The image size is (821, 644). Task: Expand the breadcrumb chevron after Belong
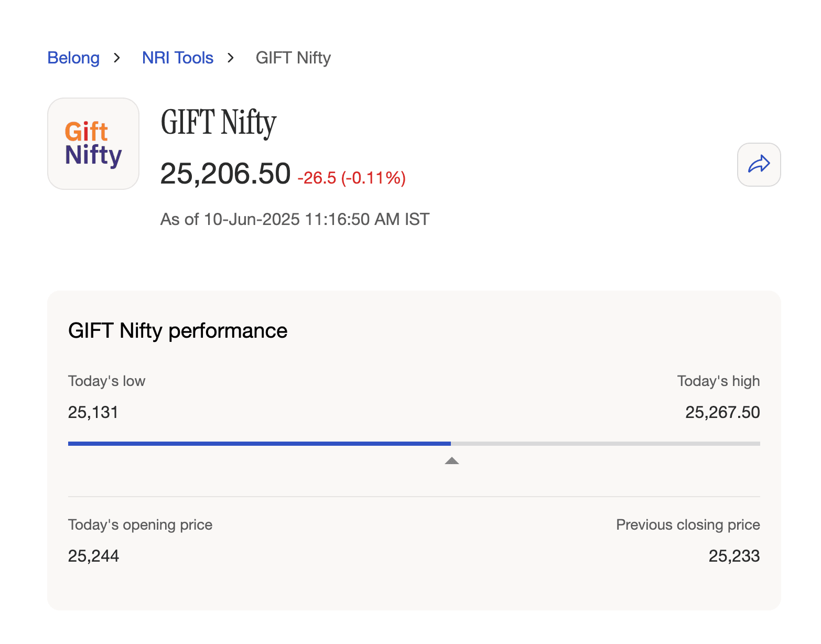point(117,58)
